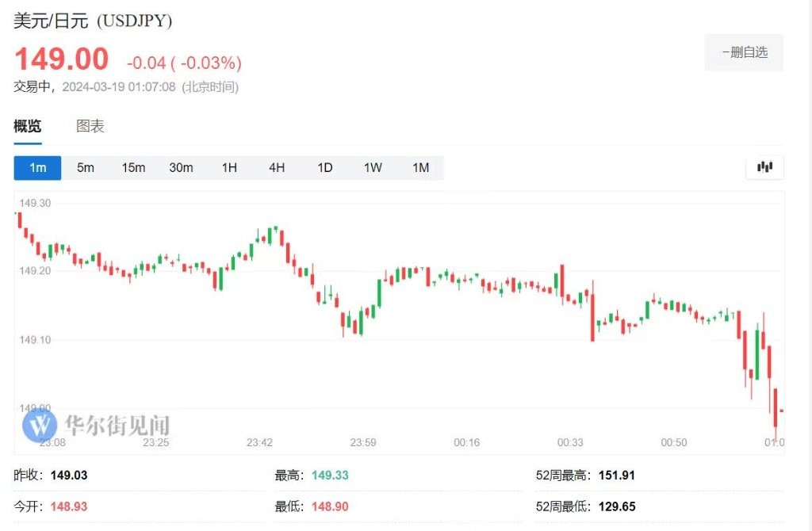Choose the 4H chart interval

(x=277, y=167)
